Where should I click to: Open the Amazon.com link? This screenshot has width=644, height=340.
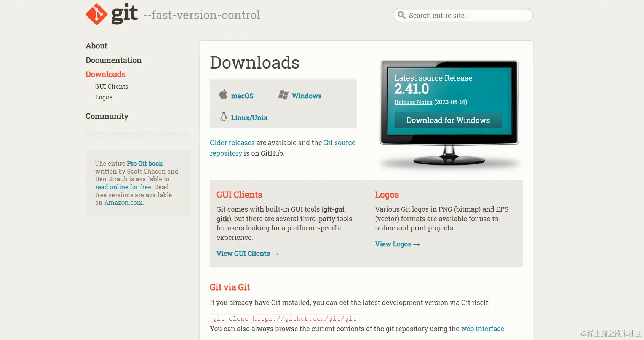point(124,203)
